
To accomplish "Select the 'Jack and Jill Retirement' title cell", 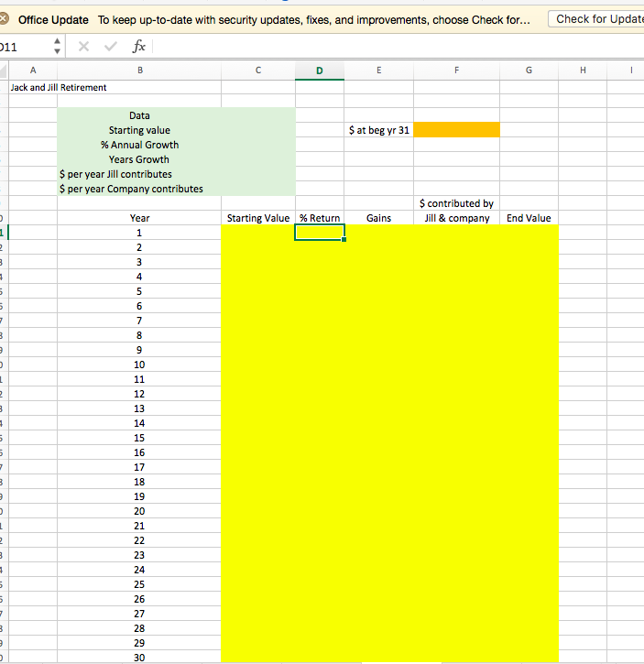I will (x=33, y=87).
